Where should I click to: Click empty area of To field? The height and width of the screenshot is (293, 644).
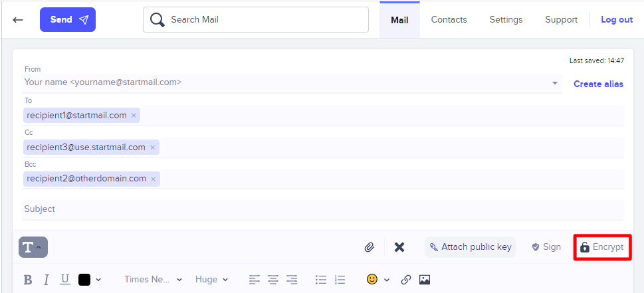[382, 116]
